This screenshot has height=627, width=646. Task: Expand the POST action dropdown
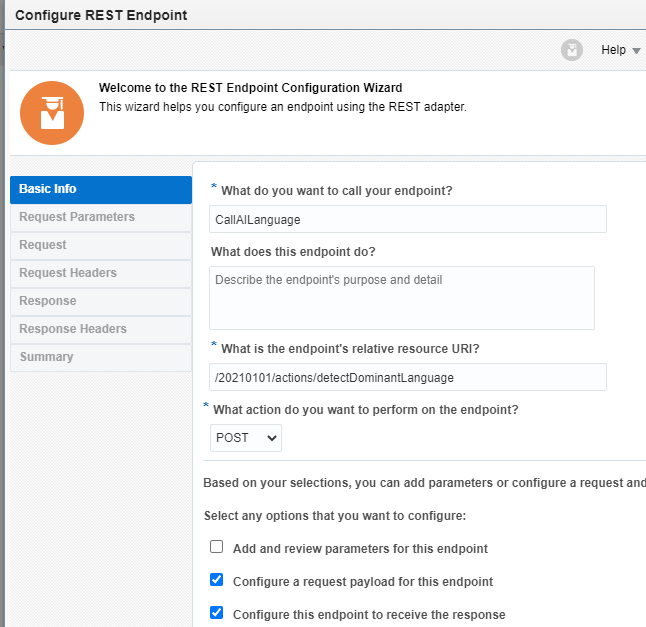pos(246,438)
